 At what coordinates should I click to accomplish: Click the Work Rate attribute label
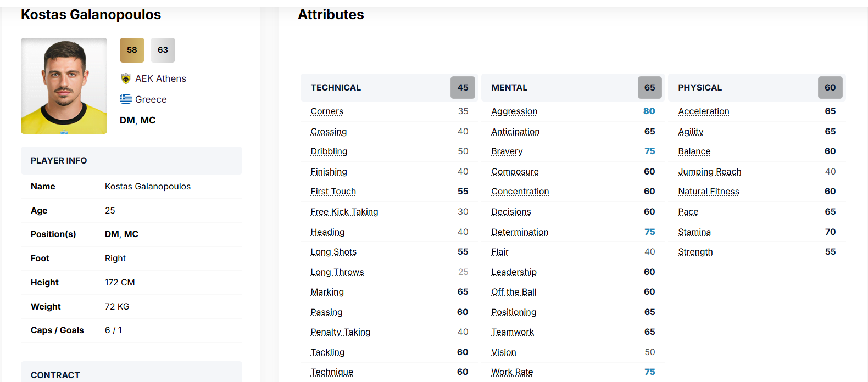click(512, 372)
